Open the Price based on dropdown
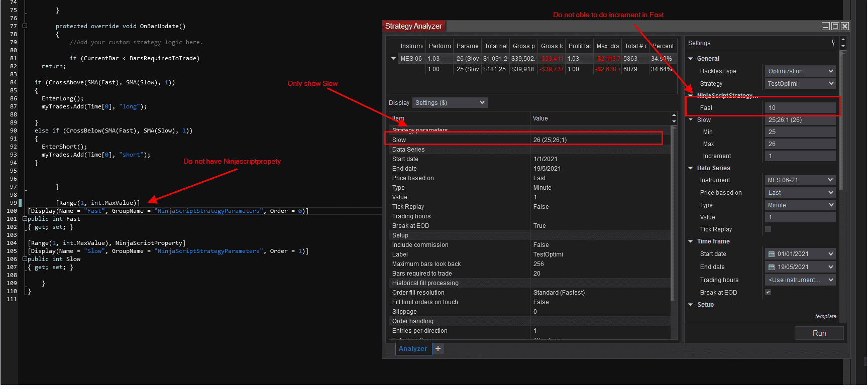Image resolution: width=868 pixels, height=389 pixels. tap(800, 193)
